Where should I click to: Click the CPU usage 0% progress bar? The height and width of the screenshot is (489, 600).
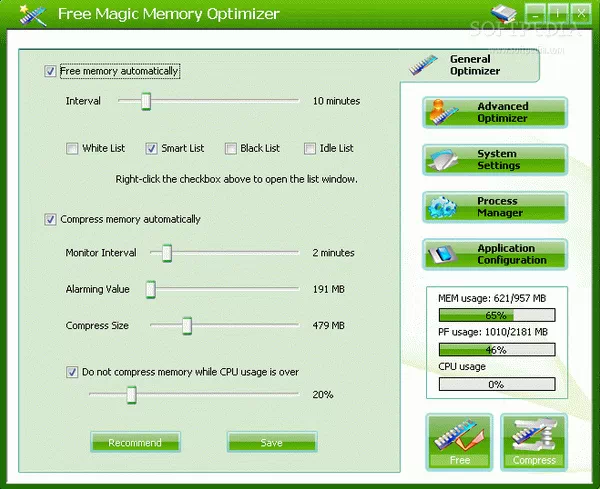pos(497,384)
